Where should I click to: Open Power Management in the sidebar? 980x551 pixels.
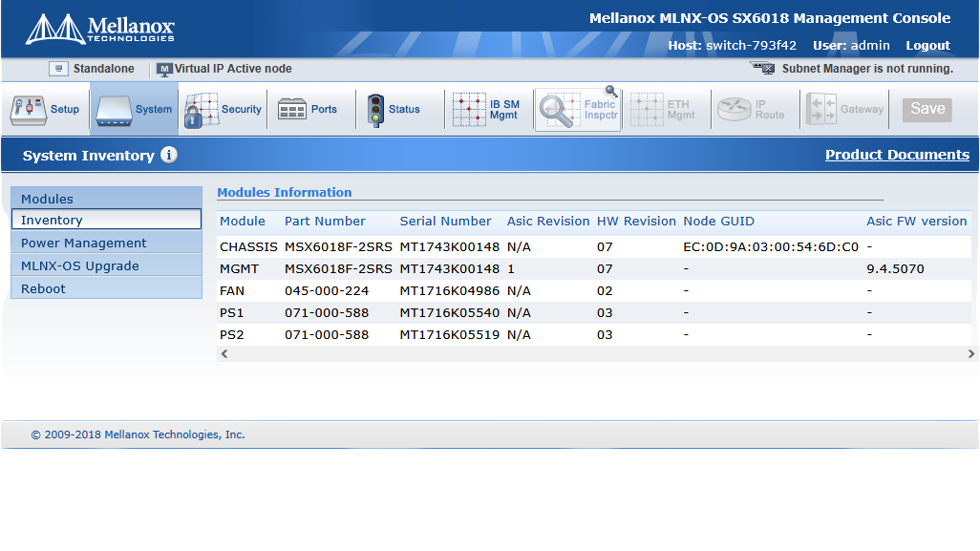pos(106,243)
